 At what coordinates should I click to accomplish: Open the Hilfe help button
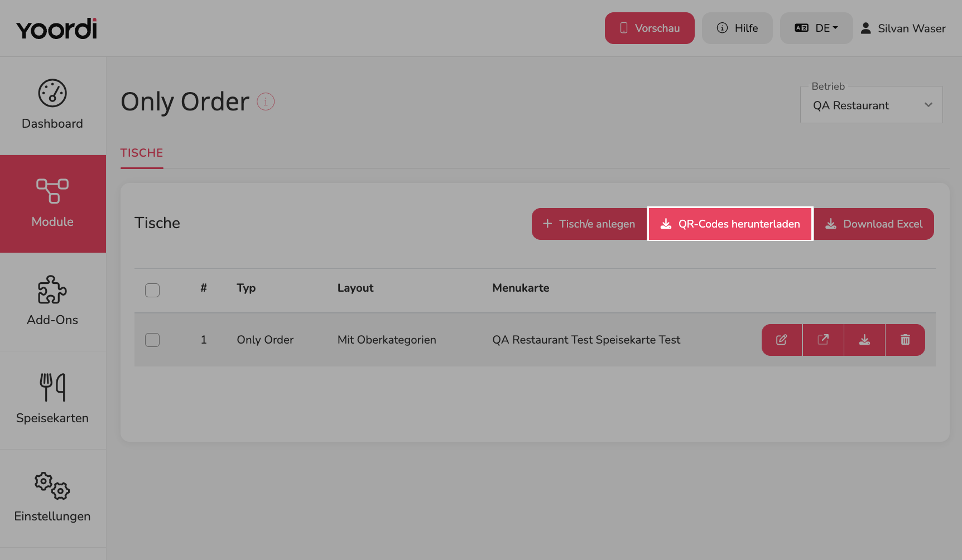737,28
